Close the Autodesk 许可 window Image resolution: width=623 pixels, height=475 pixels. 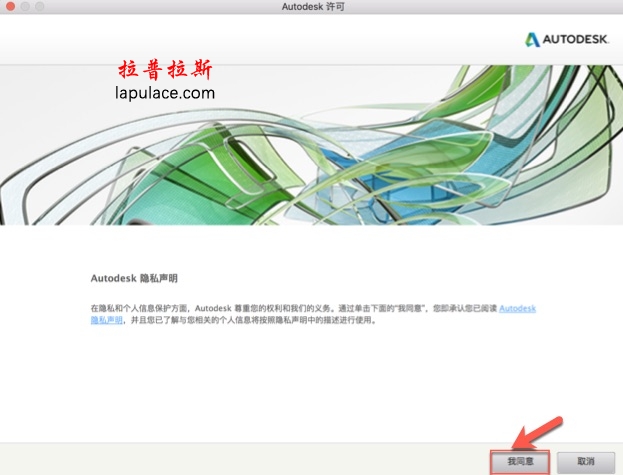pyautogui.click(x=11, y=6)
